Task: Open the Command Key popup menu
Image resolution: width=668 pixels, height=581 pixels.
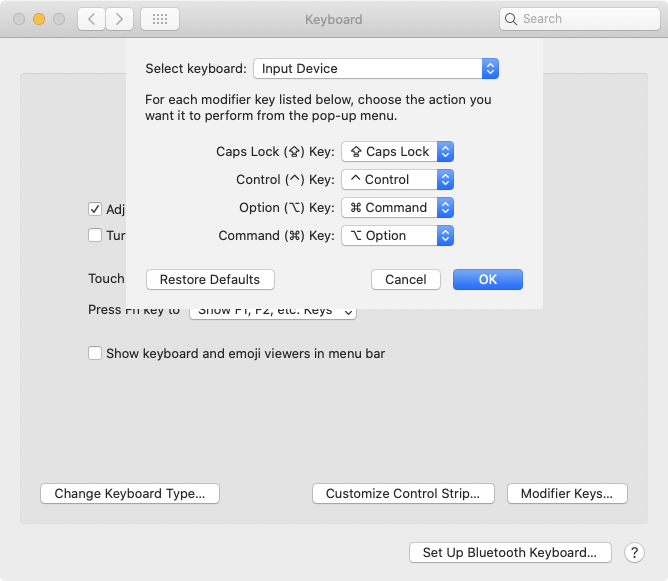Action: (x=398, y=236)
